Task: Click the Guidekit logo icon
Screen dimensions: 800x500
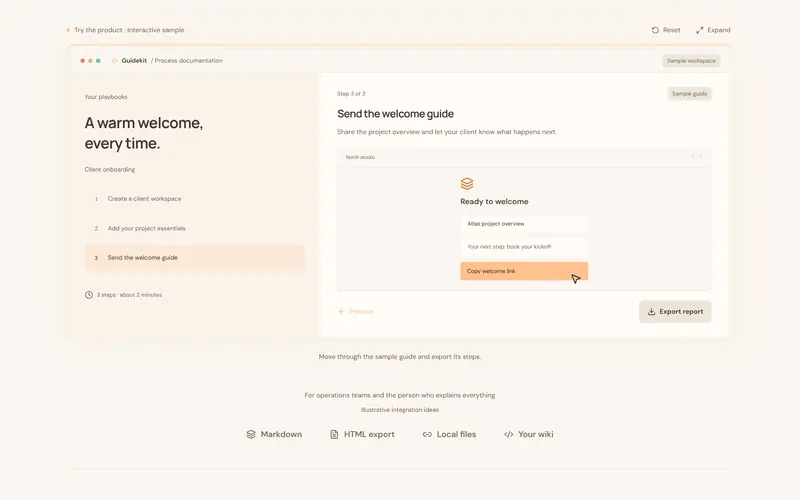Action: [x=114, y=61]
